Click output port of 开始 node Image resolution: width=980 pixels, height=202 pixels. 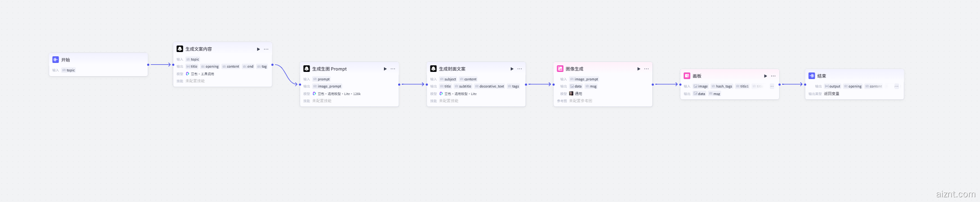[148, 65]
